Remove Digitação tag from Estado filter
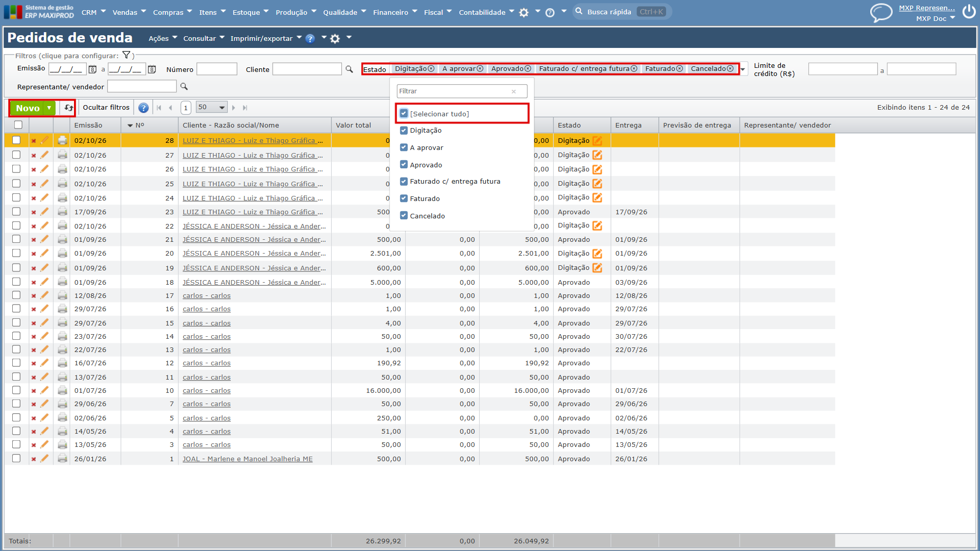980x551 pixels. click(431, 69)
